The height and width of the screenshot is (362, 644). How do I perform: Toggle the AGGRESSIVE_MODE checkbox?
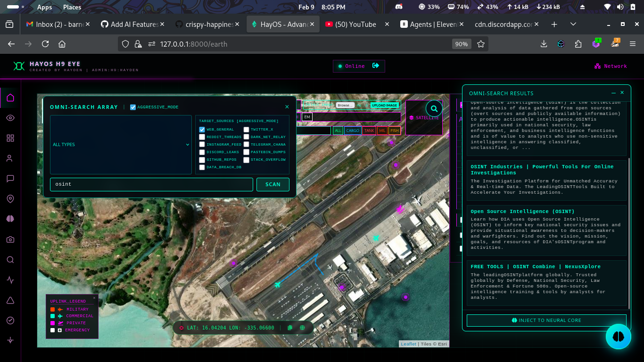point(133,107)
